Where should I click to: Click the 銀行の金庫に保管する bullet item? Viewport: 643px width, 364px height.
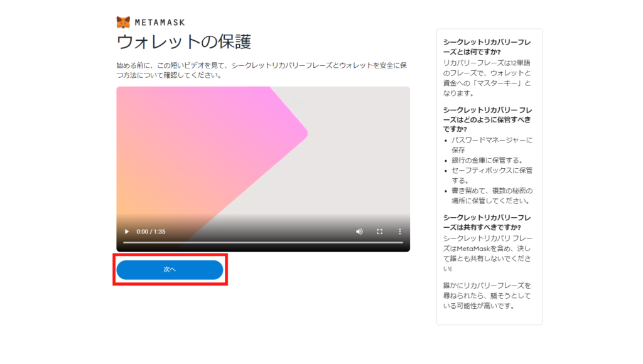pyautogui.click(x=487, y=160)
